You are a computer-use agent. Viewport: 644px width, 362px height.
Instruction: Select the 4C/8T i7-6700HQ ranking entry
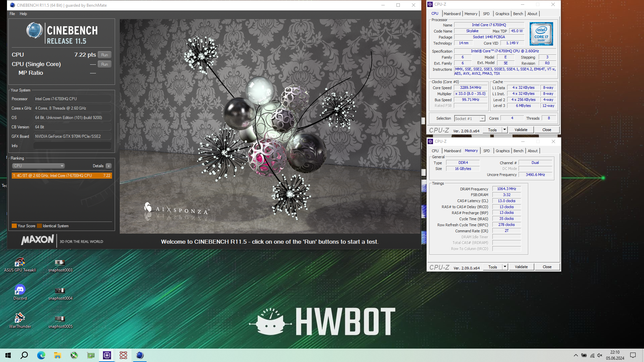62,176
